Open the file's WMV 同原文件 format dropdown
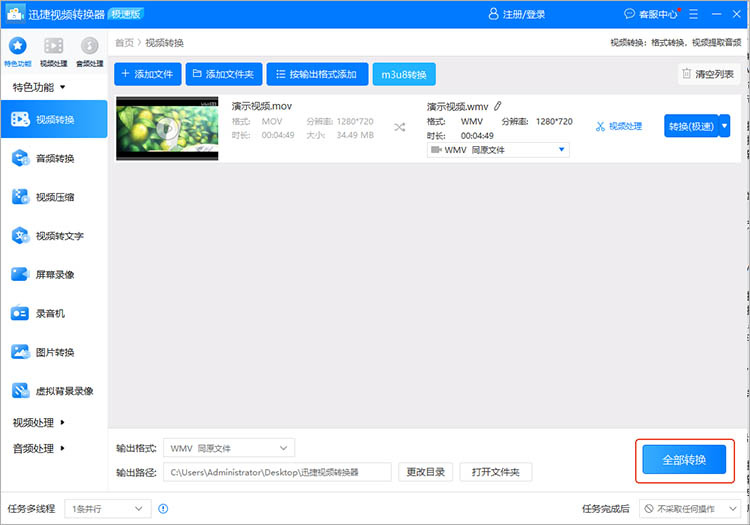Viewport: 750px width, 525px height. [498, 150]
